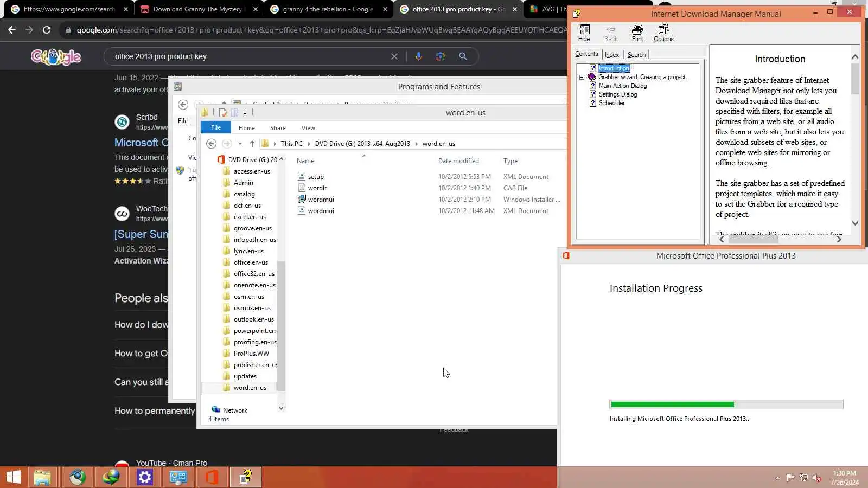Click the Office installation progress bar
This screenshot has width=868, height=488.
click(726, 404)
